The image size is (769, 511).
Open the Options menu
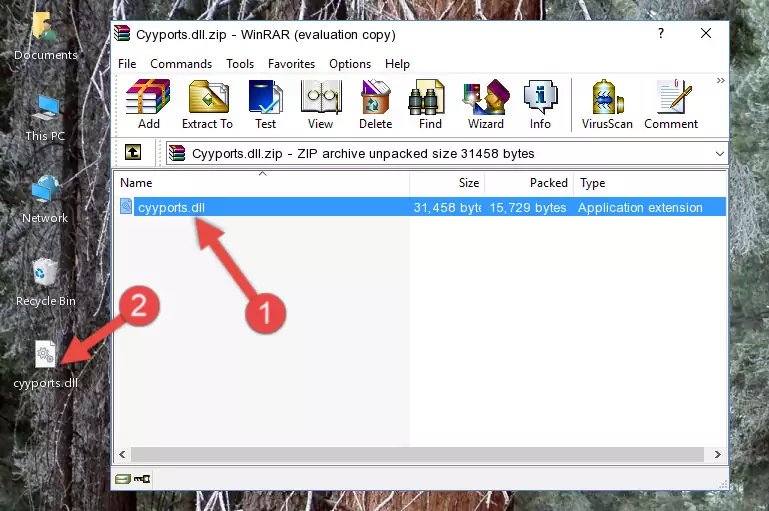pos(350,64)
